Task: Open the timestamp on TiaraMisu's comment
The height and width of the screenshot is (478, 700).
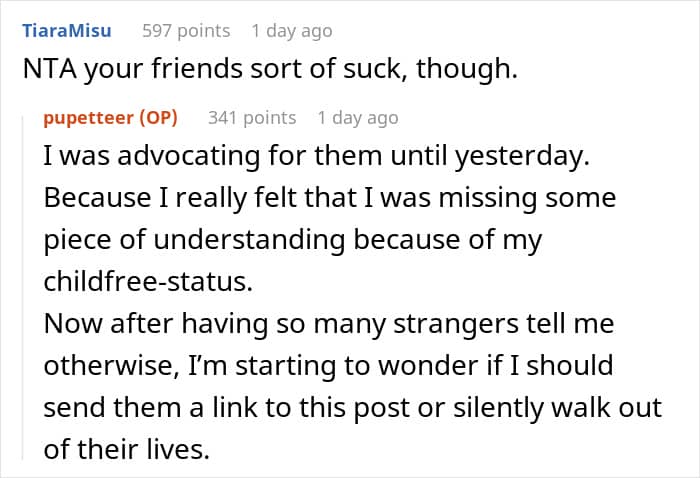Action: (x=292, y=31)
